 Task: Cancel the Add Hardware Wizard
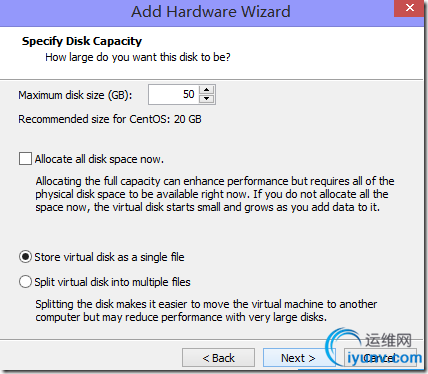tap(380, 358)
